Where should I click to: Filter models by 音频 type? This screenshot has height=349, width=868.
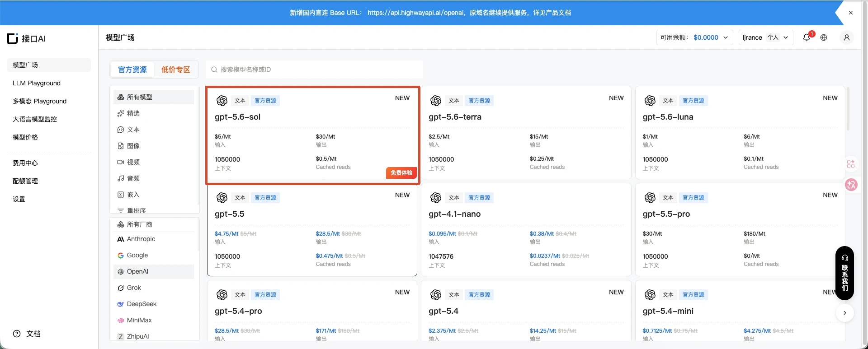point(154,178)
